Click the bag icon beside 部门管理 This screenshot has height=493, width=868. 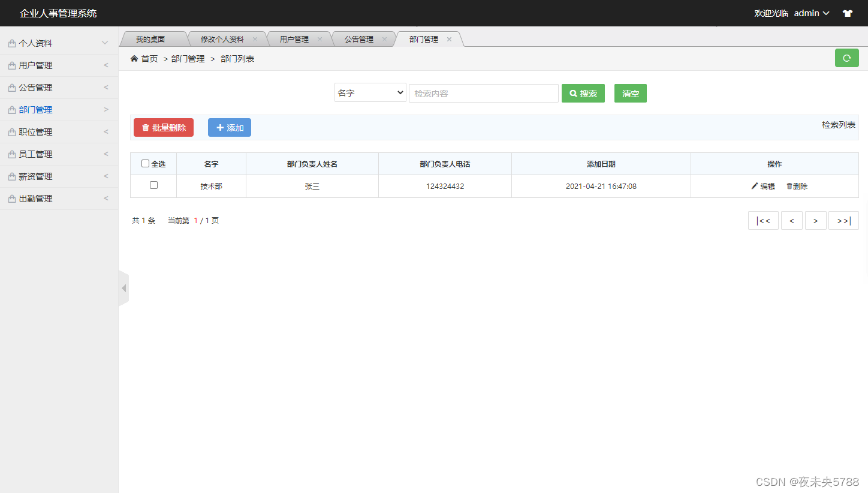12,110
